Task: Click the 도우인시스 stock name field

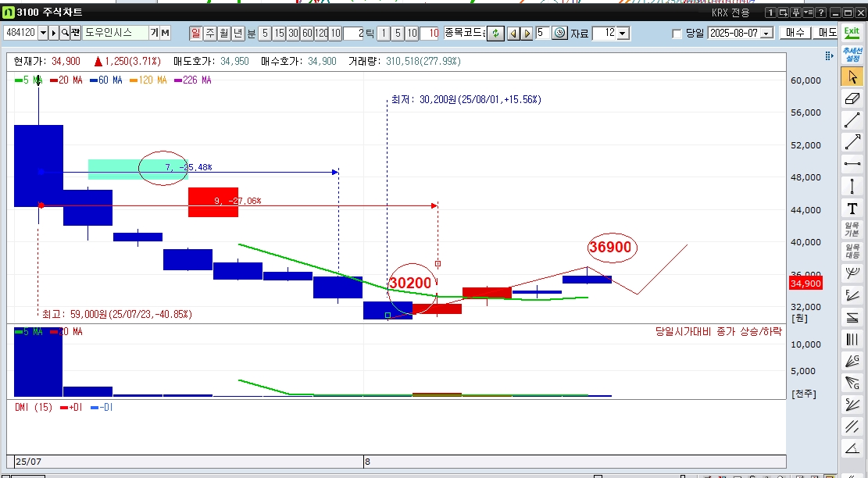Action: [114, 33]
